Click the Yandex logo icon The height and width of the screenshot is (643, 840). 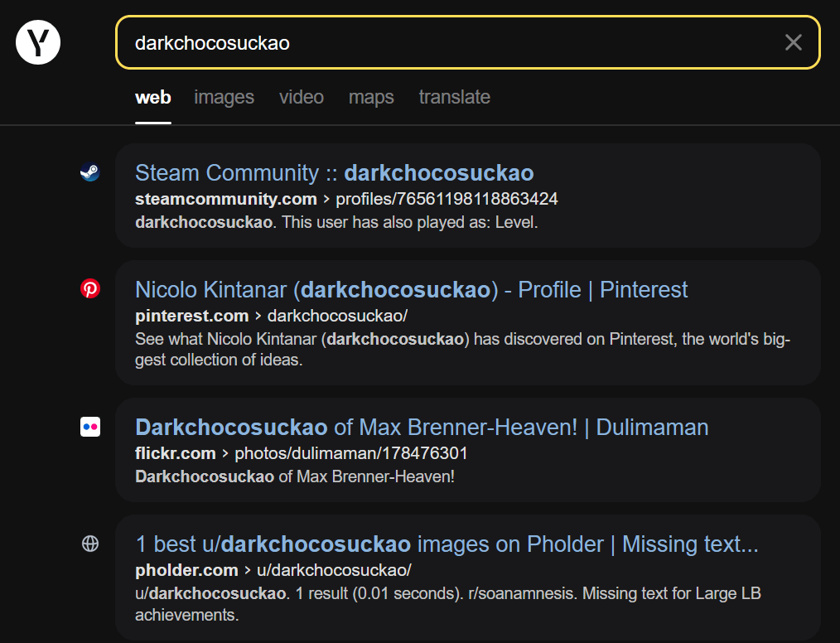38,42
